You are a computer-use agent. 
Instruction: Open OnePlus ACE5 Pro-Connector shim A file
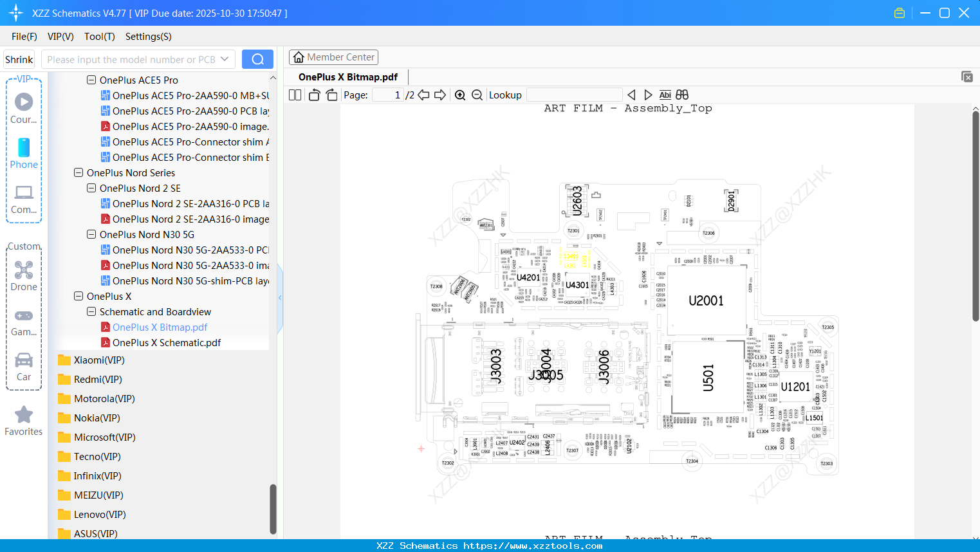pos(185,142)
